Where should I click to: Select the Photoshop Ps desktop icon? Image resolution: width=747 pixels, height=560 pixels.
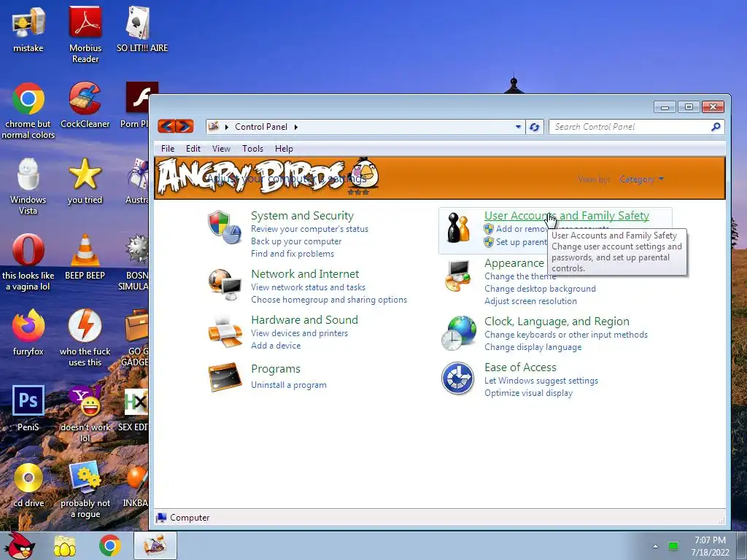tap(28, 408)
